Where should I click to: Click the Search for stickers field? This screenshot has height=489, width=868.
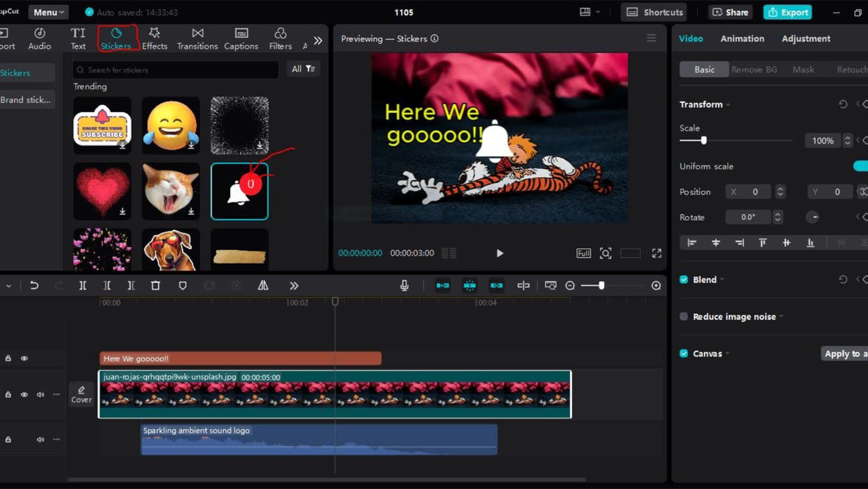point(176,70)
